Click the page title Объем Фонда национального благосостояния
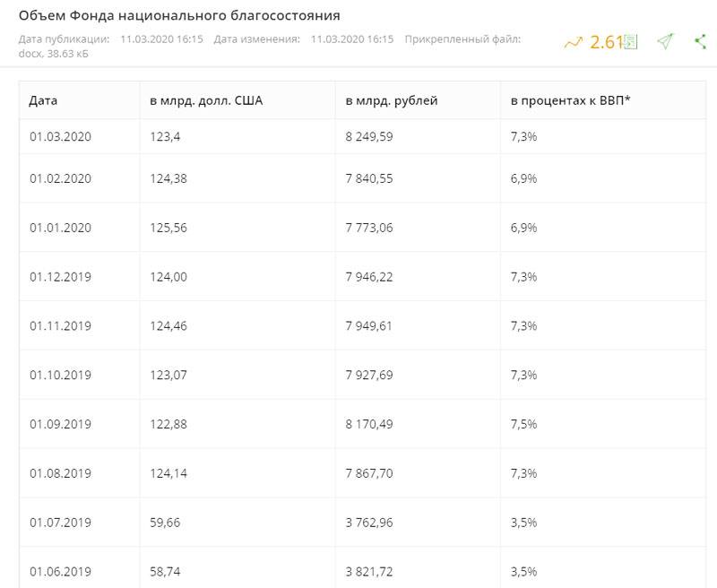Screen dimensions: 717x588 point(179,15)
